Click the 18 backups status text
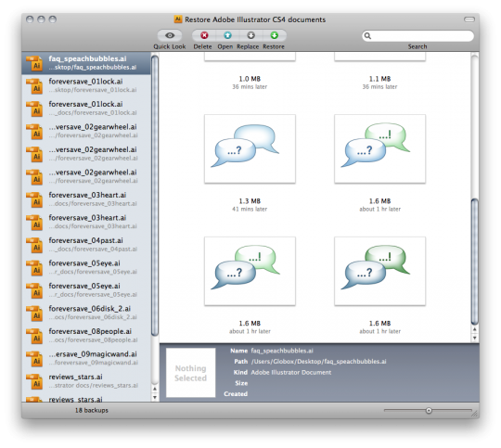501x448 pixels. click(x=92, y=410)
